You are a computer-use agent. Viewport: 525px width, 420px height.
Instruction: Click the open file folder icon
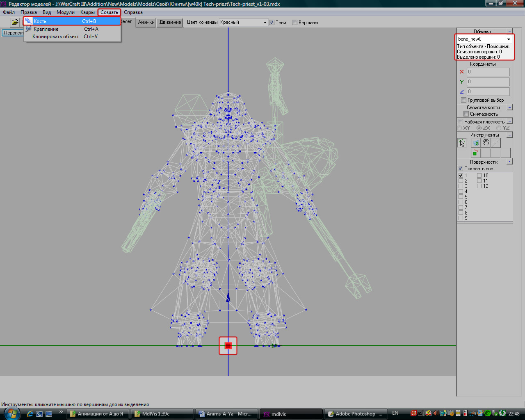15,22
